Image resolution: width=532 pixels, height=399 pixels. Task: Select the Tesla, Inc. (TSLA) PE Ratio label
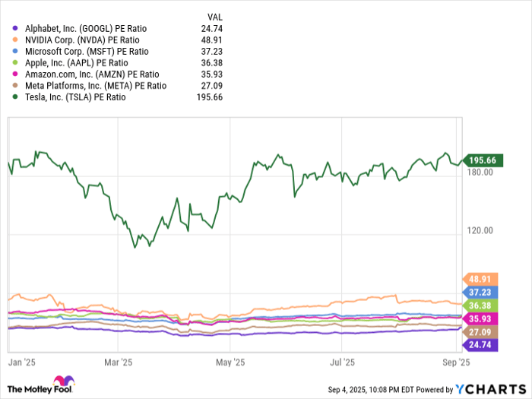(x=75, y=97)
